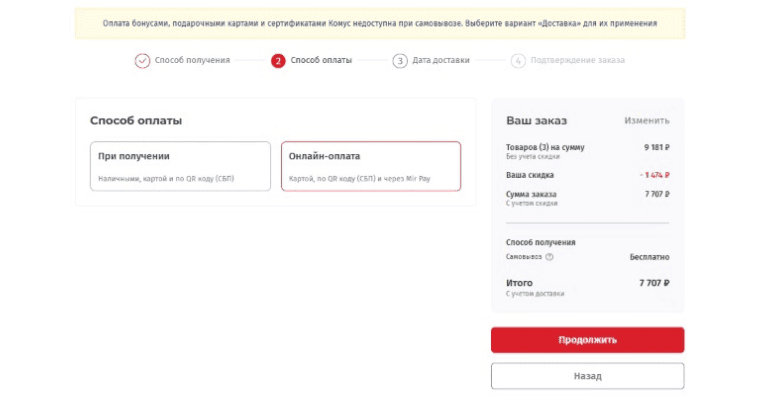
Task: Select the Подтверждение заказа step label
Action: coord(579,60)
